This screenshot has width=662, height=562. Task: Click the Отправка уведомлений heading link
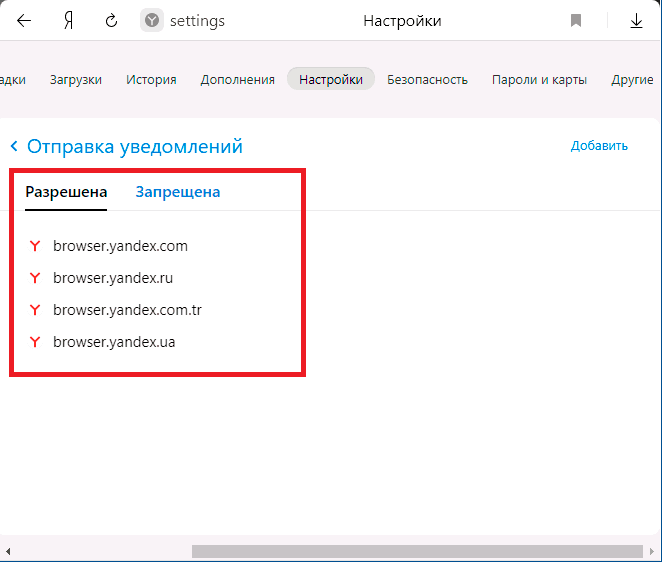(x=135, y=147)
